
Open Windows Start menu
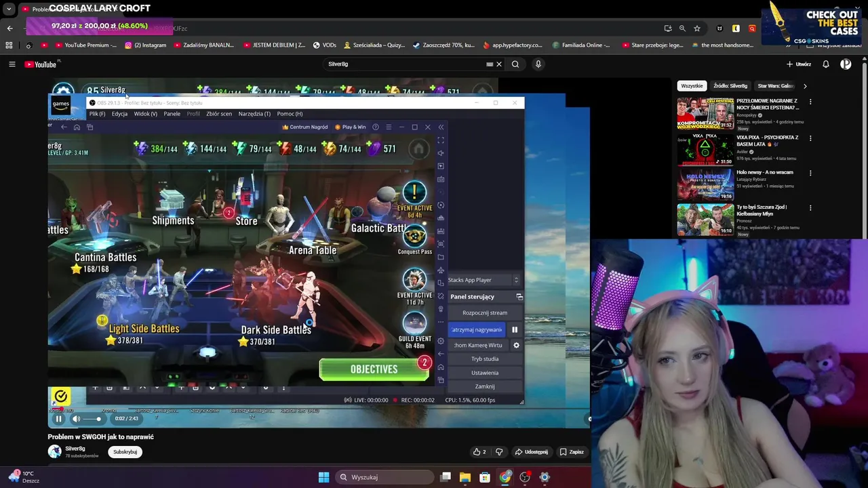323,477
